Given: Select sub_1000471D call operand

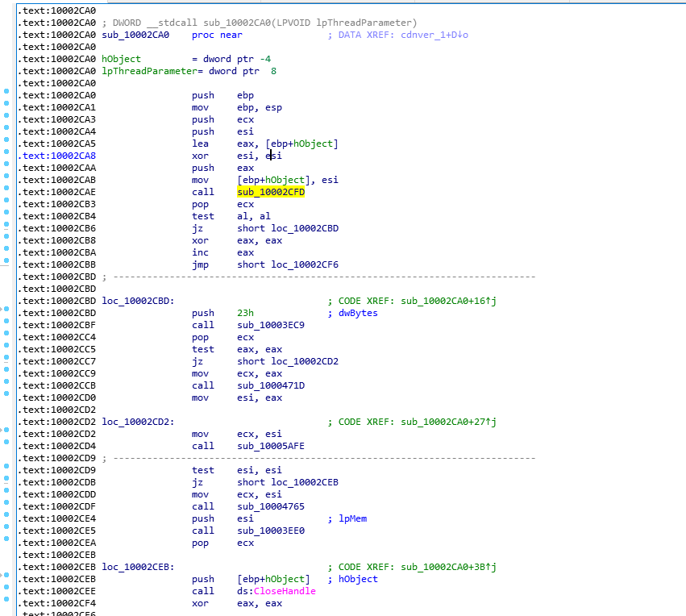Looking at the screenshot, I should pyautogui.click(x=270, y=385).
